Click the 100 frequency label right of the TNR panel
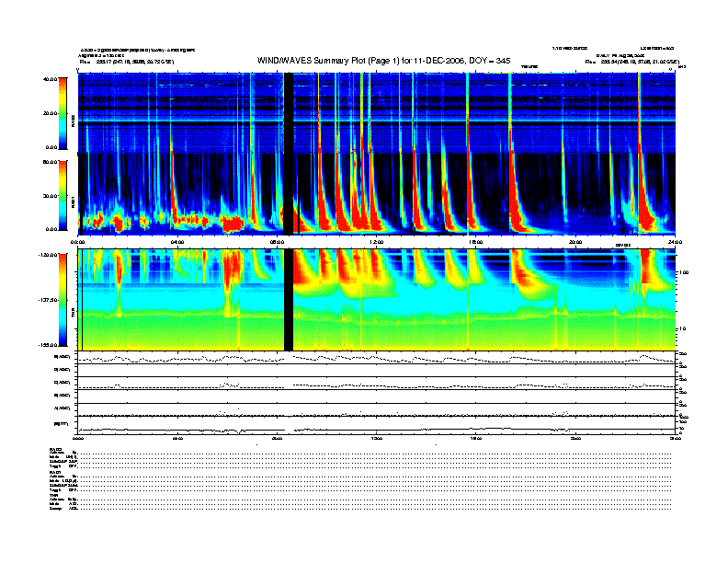Screen dimensions: 728x563 click(x=684, y=272)
